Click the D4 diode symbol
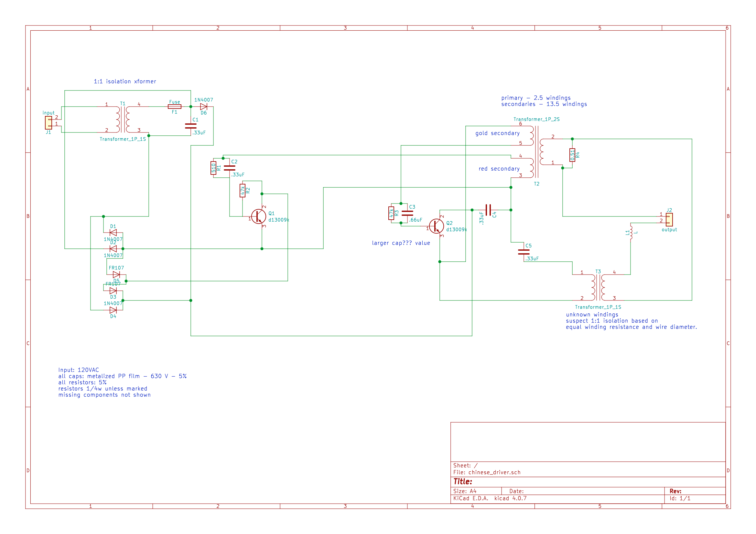This screenshot has width=756, height=534. coord(113,310)
